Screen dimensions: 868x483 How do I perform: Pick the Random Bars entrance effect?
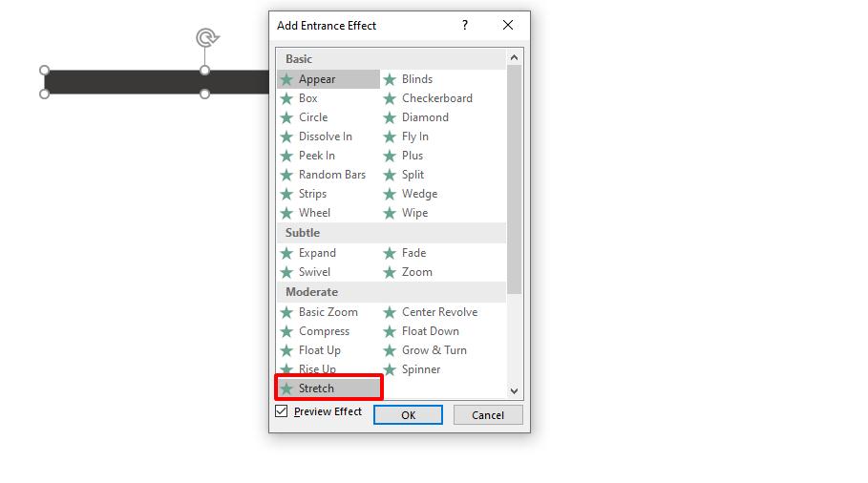(x=331, y=175)
